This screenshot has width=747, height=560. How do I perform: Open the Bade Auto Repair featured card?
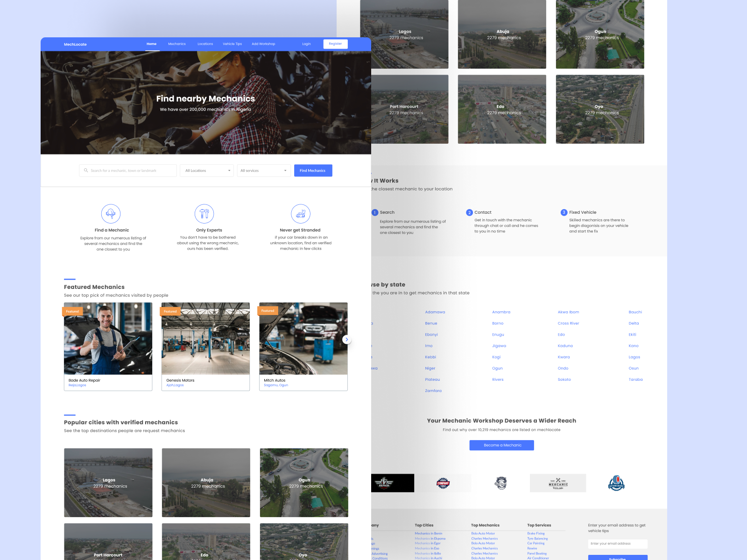point(108,347)
